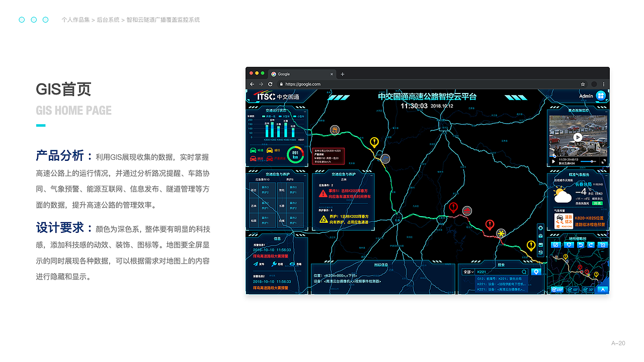The width and height of the screenshot is (644, 362).
Task: Click the toolbox icon in the vertical map strip
Action: pyautogui.click(x=540, y=236)
